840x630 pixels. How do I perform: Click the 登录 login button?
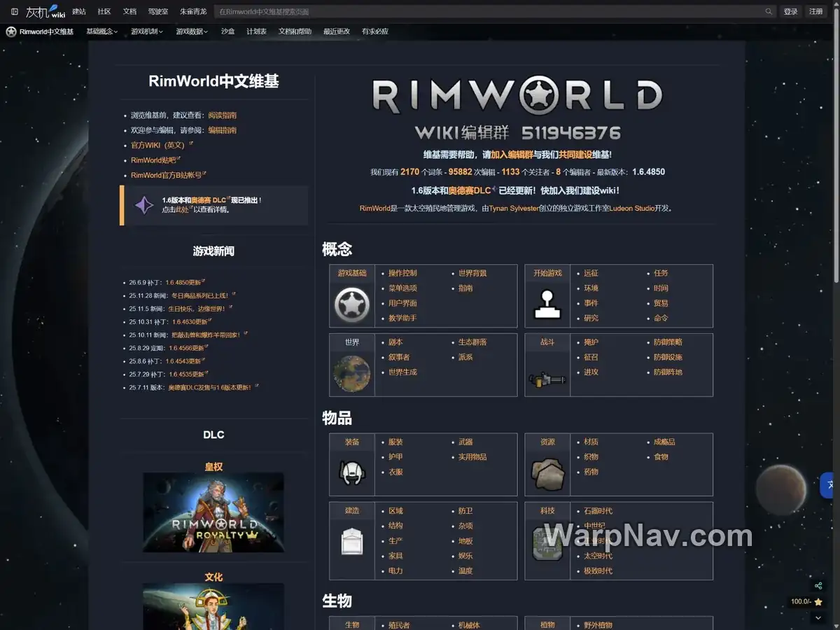pyautogui.click(x=790, y=11)
